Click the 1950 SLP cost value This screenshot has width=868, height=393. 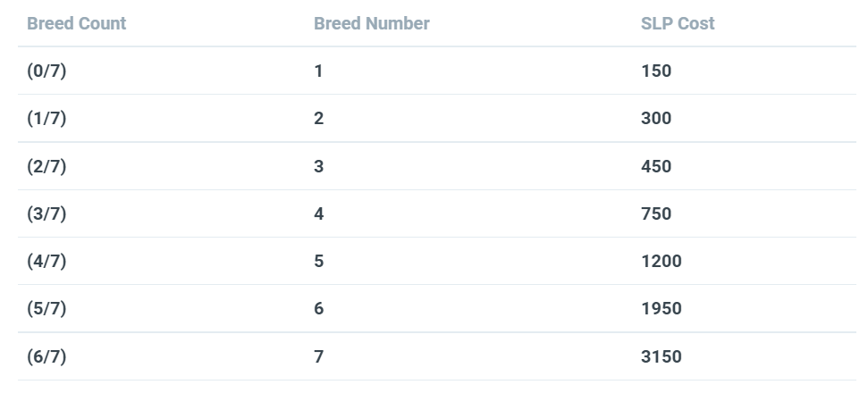(x=661, y=308)
